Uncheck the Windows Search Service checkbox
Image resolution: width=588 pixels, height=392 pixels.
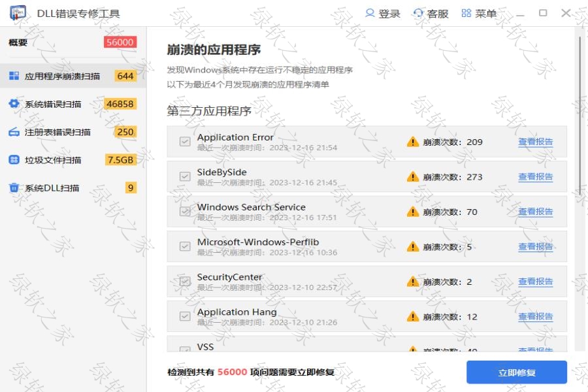click(185, 212)
